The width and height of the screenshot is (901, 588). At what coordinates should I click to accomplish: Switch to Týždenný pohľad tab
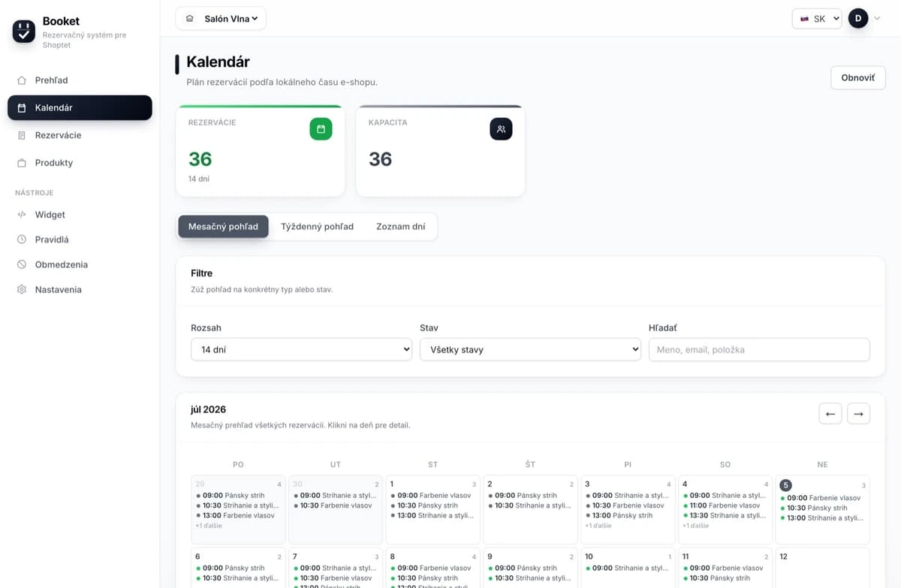(x=317, y=227)
